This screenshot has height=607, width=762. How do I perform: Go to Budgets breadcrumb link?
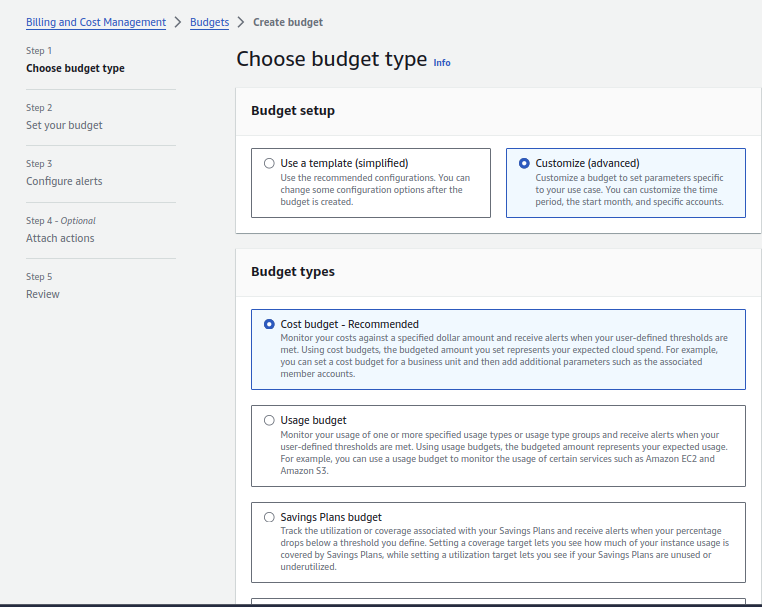tap(209, 22)
